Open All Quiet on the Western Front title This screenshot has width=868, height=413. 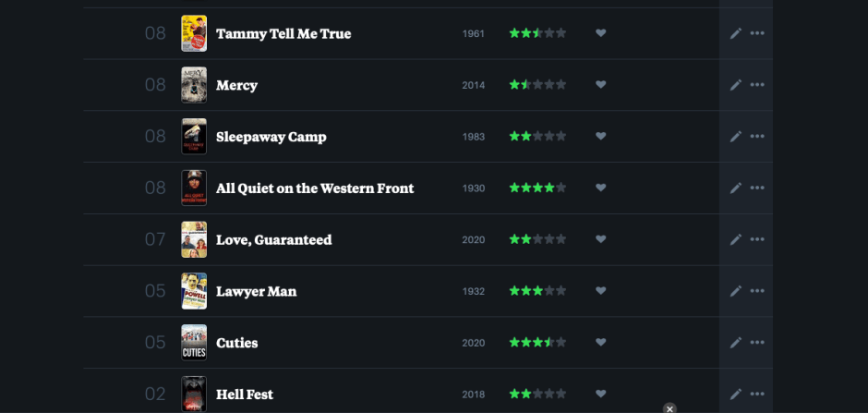point(314,188)
